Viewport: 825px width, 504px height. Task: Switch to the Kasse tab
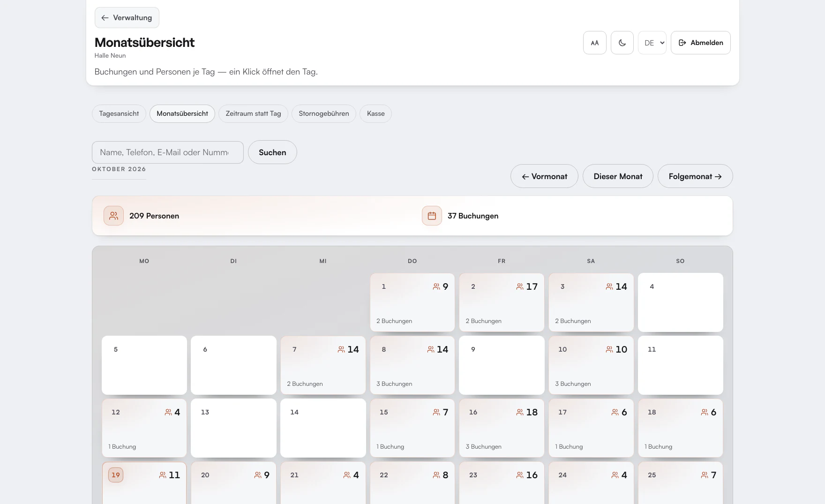click(376, 113)
